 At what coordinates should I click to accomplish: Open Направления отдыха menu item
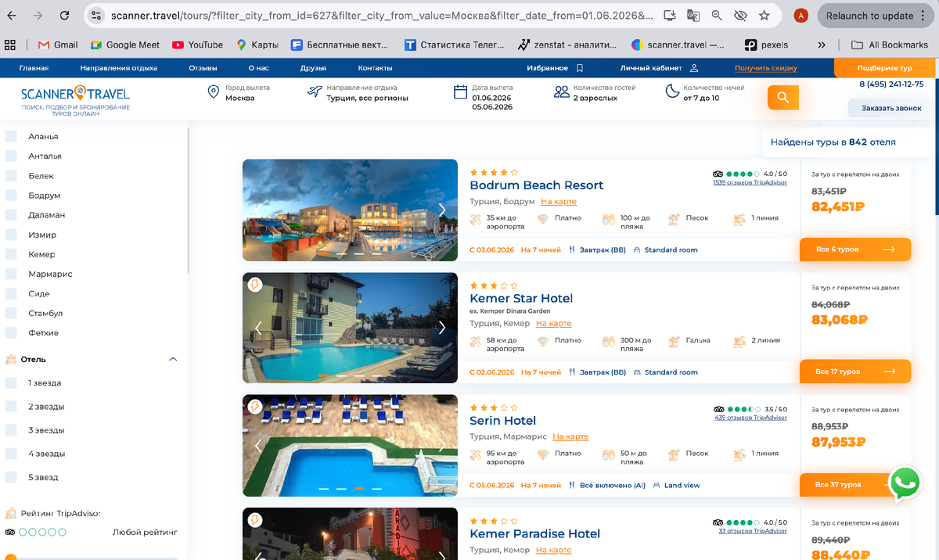pyautogui.click(x=119, y=68)
